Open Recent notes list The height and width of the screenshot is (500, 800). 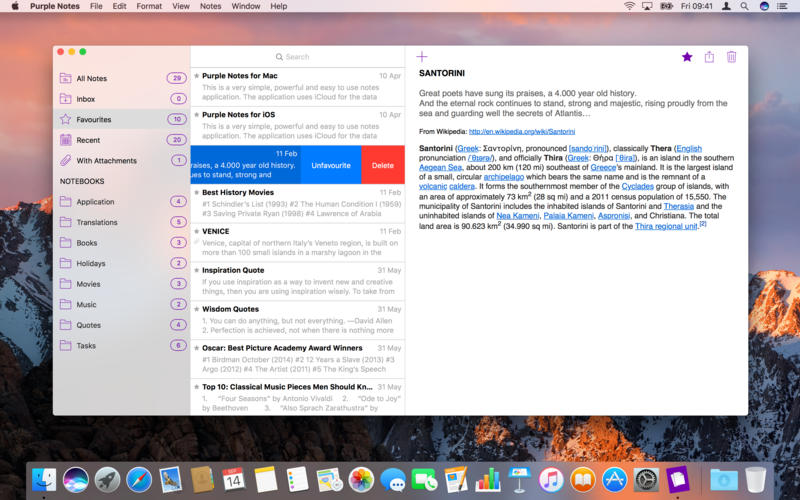(x=122, y=140)
